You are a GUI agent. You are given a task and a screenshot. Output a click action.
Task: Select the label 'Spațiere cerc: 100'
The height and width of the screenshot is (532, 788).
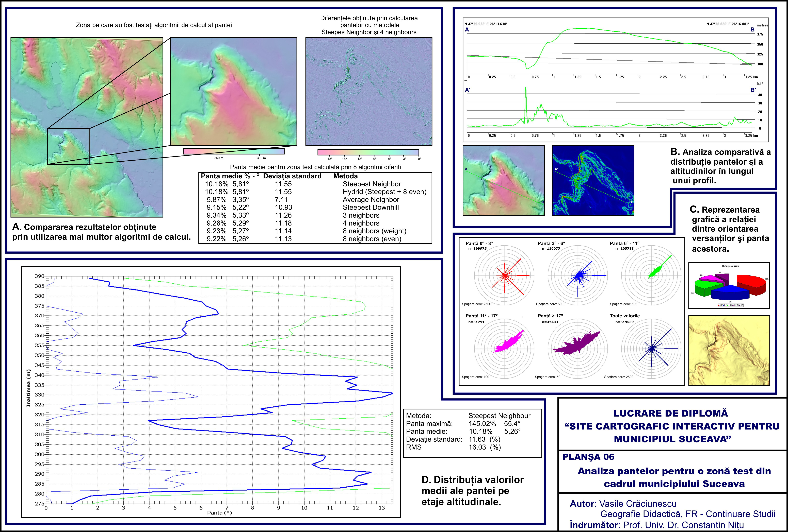click(x=475, y=377)
